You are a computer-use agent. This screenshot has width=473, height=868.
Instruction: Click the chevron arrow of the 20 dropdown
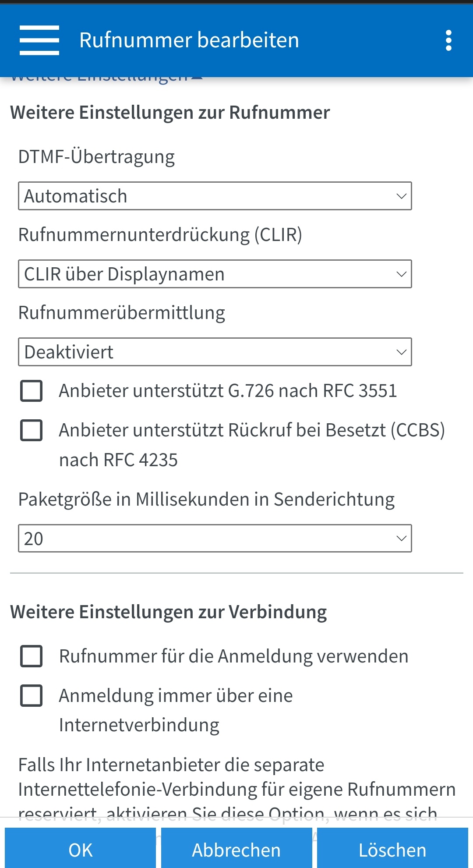click(401, 539)
